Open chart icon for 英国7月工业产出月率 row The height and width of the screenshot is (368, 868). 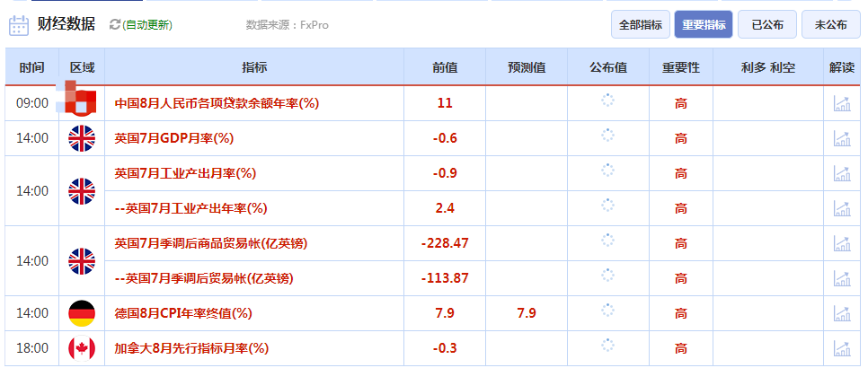point(842,173)
